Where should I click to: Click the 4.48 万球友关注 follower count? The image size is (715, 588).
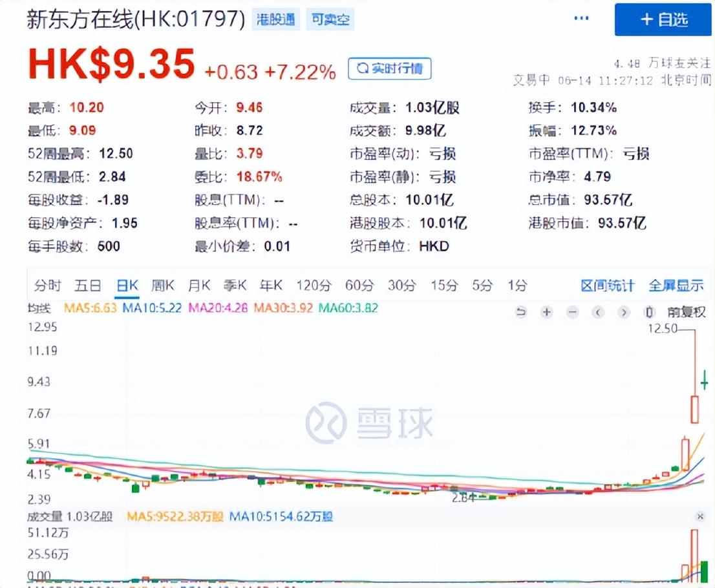[662, 63]
